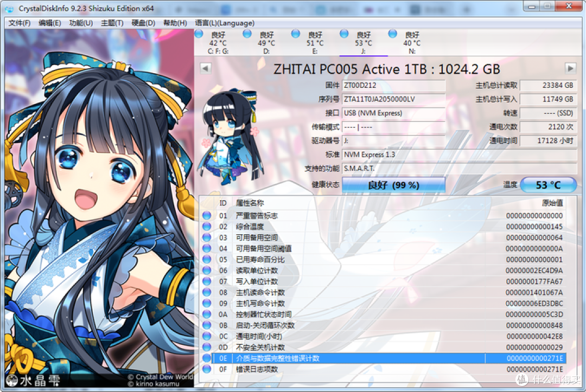
Task: Select the 不安全关机计数 attribute row
Action: 383,347
